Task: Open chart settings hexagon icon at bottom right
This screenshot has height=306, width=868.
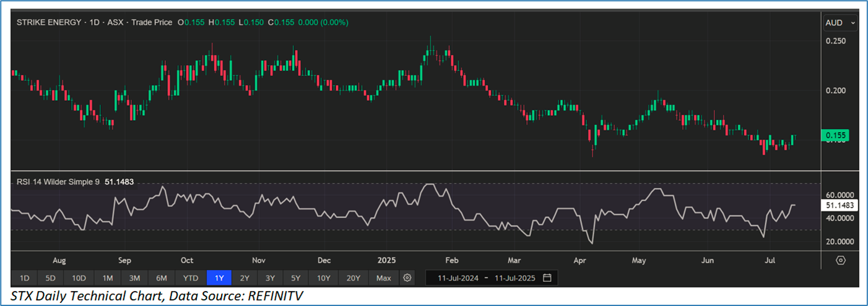Action: point(841,260)
